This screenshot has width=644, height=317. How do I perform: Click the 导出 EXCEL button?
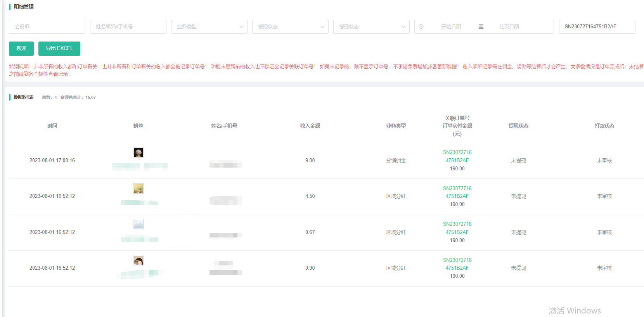59,49
